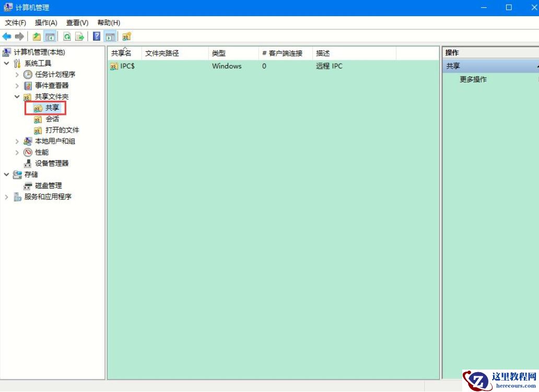Image resolution: width=539 pixels, height=392 pixels.
Task: Expand the 性能 node arrow
Action: click(17, 152)
